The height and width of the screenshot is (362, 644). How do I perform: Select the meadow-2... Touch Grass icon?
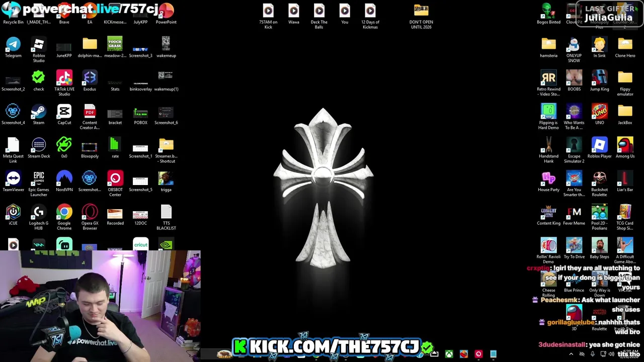115,47
